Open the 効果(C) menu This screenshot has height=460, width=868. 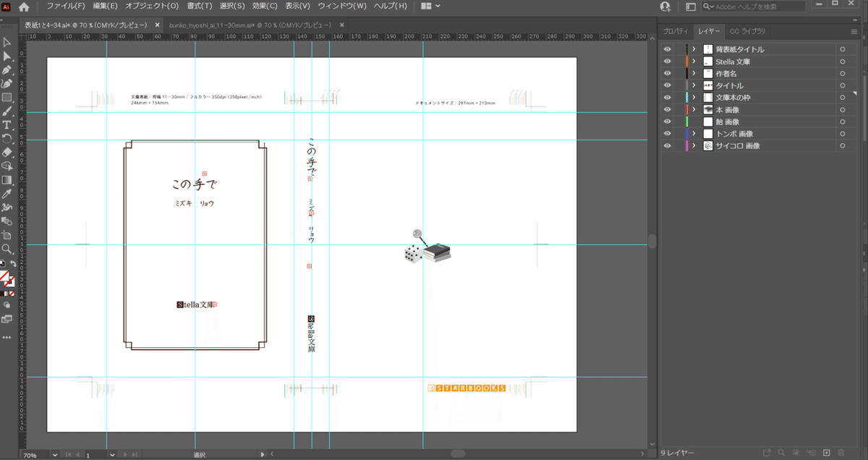click(x=264, y=7)
